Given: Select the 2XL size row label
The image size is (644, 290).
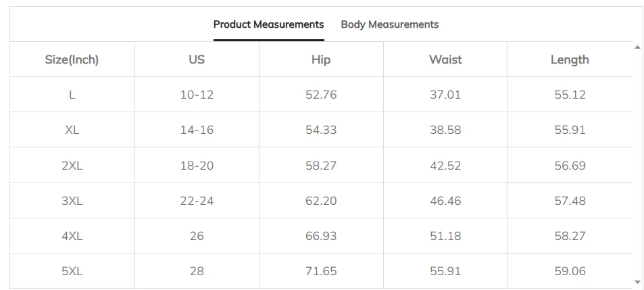Looking at the screenshot, I should pos(72,166).
